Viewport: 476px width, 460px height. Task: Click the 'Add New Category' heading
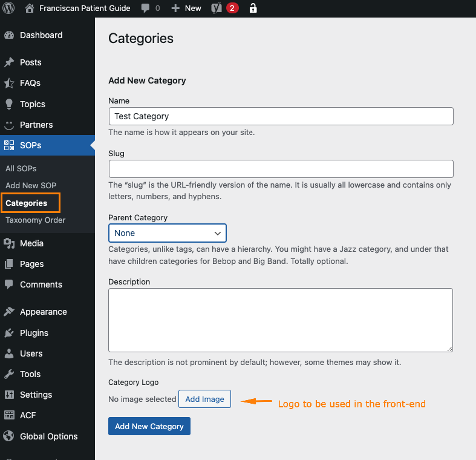[x=147, y=80]
